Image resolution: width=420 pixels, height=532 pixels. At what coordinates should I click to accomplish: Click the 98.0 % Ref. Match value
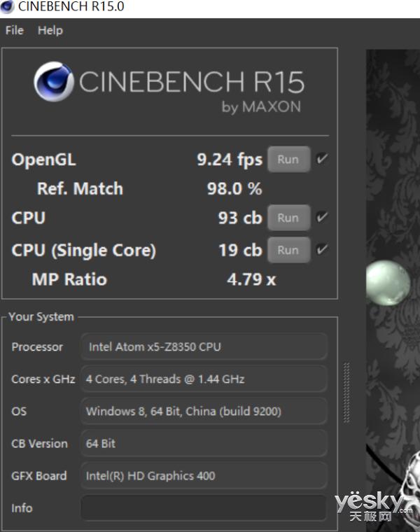tap(234, 188)
